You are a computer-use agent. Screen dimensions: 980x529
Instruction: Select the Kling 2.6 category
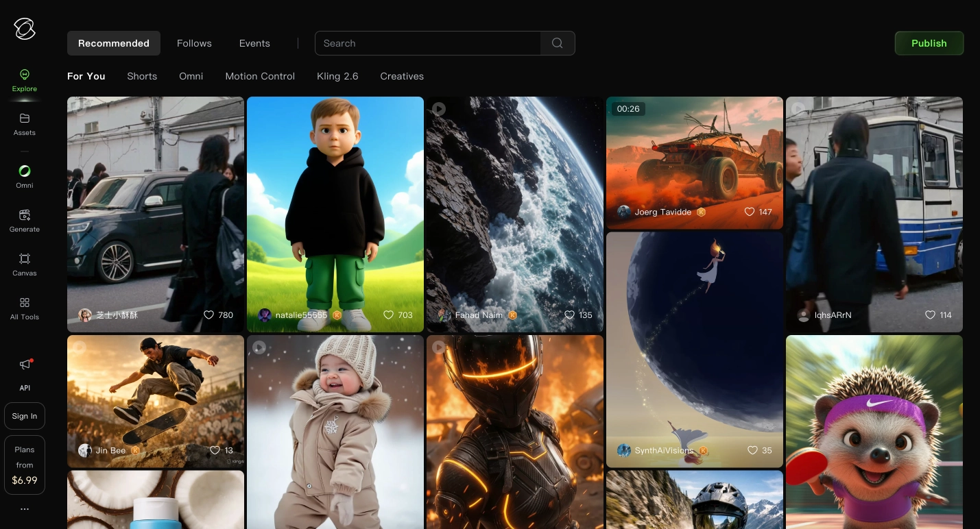pyautogui.click(x=337, y=76)
